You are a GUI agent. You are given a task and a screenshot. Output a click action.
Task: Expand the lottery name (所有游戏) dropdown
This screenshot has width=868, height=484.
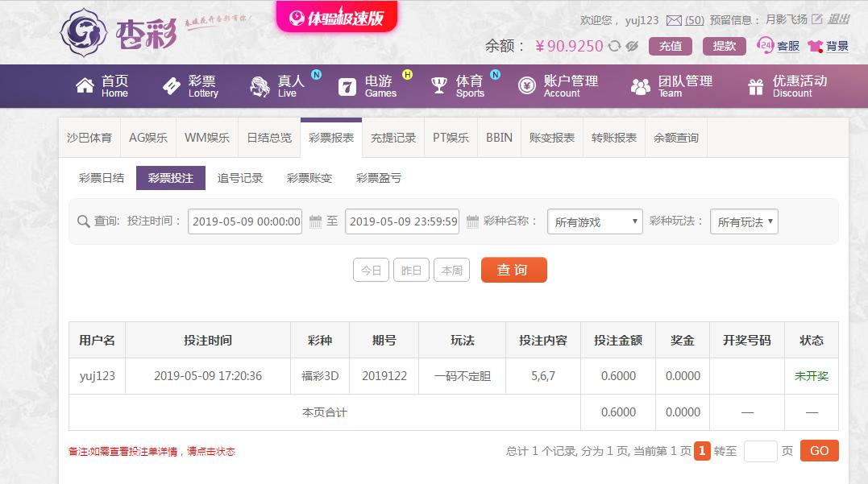pos(595,221)
